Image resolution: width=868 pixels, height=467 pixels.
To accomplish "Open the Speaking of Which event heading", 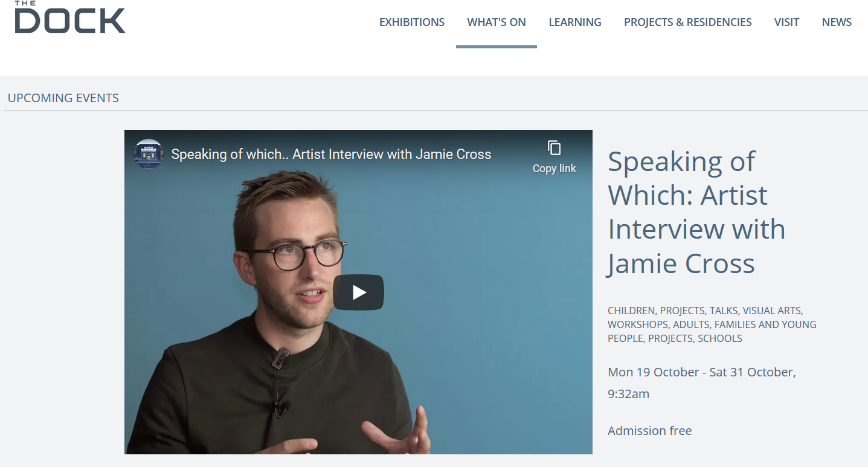I will pyautogui.click(x=696, y=212).
